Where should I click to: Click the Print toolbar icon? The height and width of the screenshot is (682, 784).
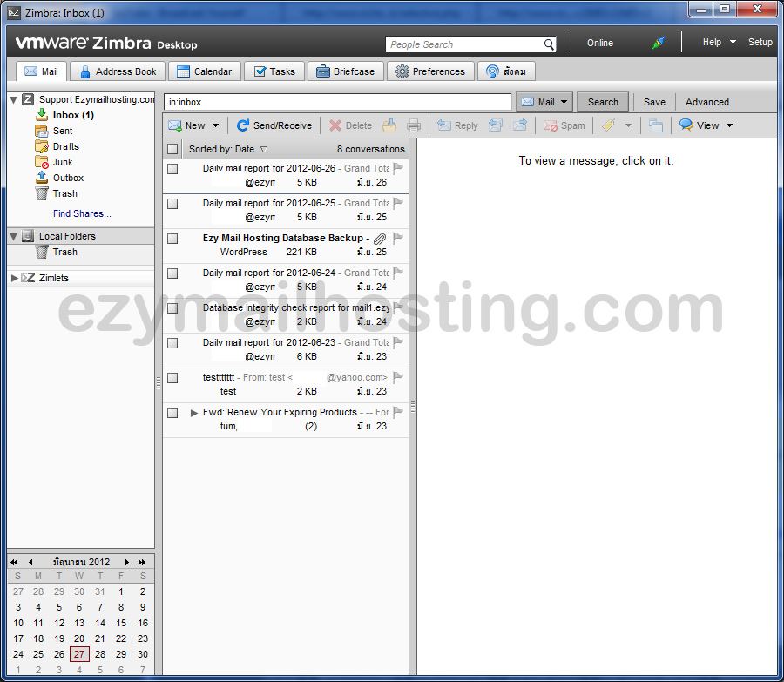tap(414, 125)
